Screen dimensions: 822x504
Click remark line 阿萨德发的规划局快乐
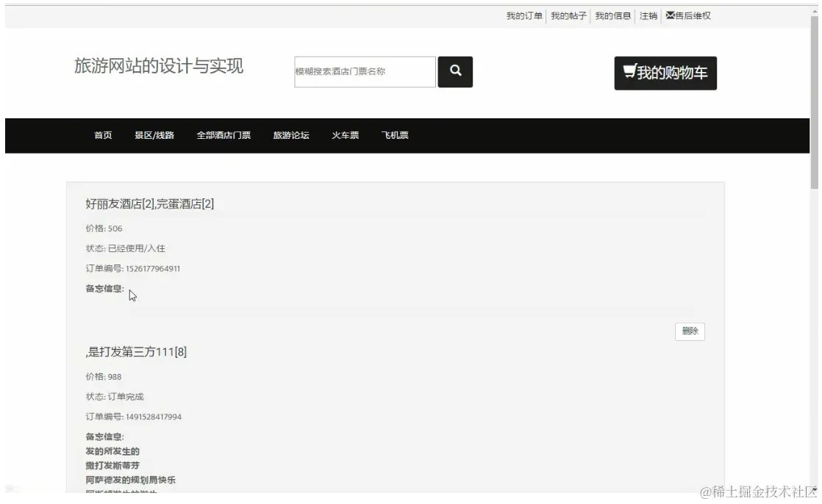131,480
